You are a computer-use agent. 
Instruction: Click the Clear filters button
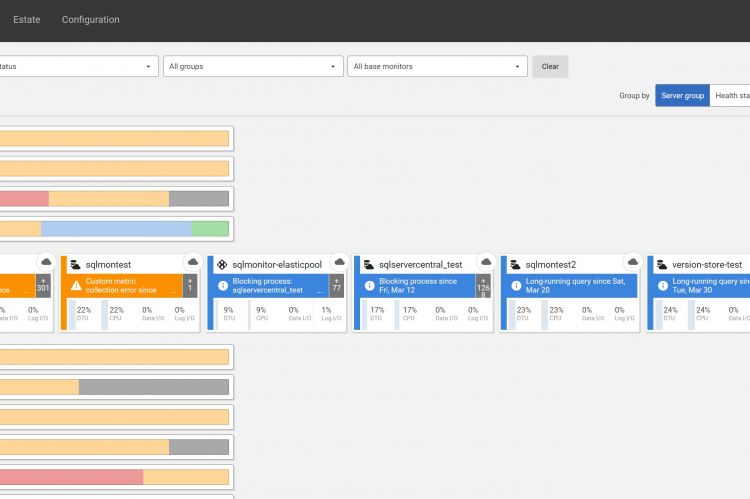tap(550, 67)
